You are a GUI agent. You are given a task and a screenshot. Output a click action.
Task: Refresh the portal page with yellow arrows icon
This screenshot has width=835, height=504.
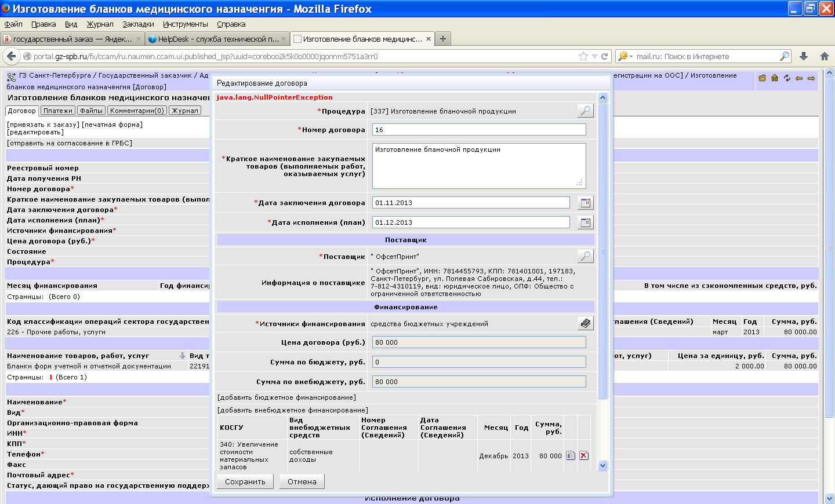pos(787,78)
